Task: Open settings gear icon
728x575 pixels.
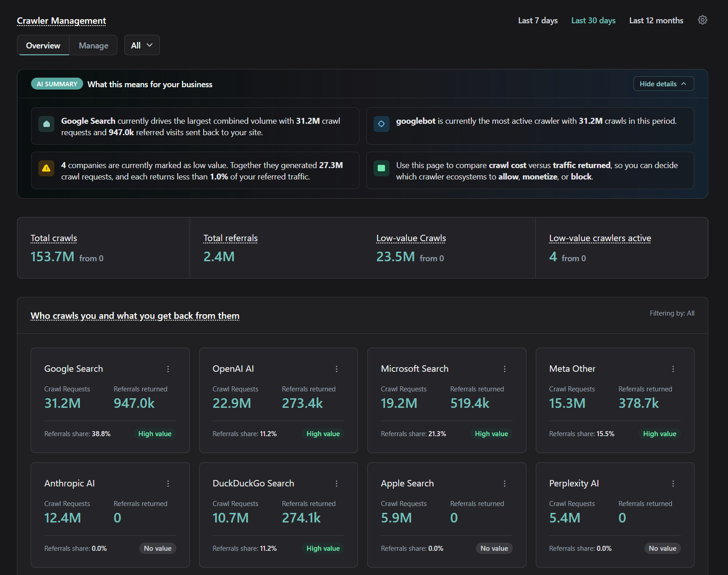Action: (x=702, y=20)
